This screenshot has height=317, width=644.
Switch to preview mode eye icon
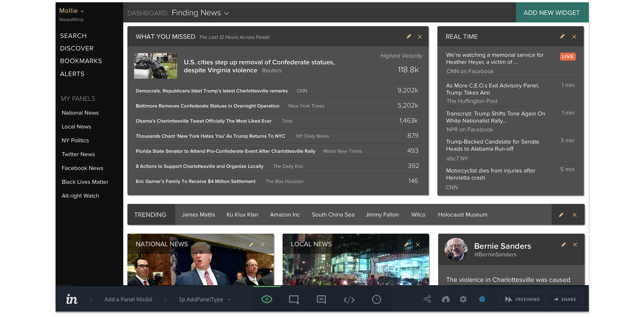pyautogui.click(x=267, y=299)
